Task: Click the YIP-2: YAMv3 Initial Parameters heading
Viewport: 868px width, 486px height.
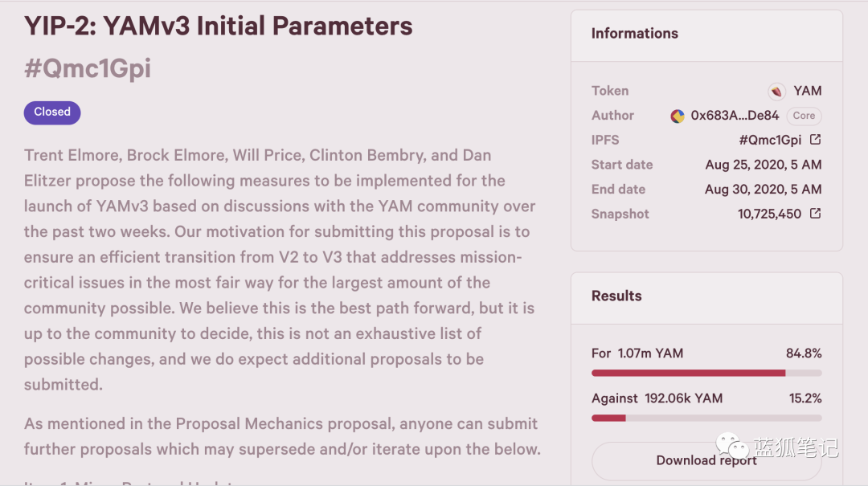Action: [x=219, y=27]
